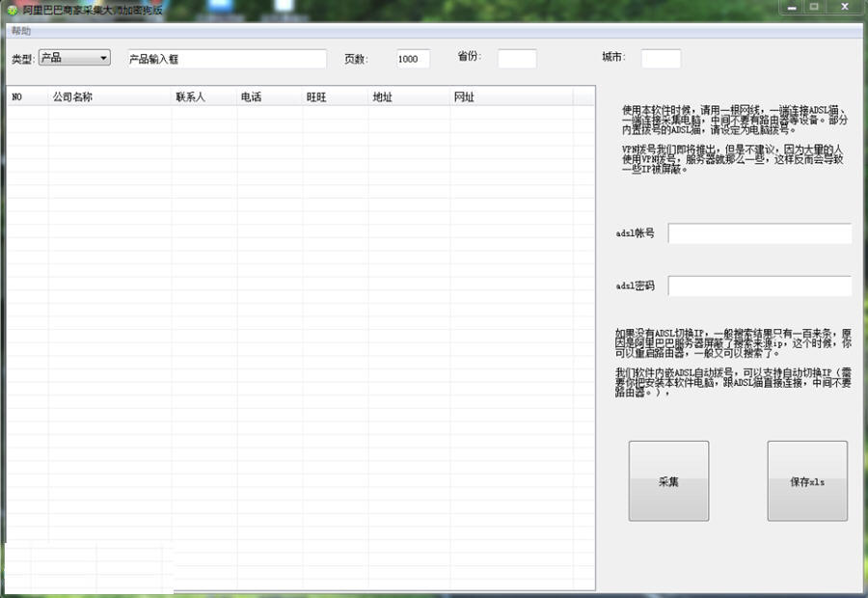Click the 网址 column header
This screenshot has width=868, height=598.
click(511, 96)
